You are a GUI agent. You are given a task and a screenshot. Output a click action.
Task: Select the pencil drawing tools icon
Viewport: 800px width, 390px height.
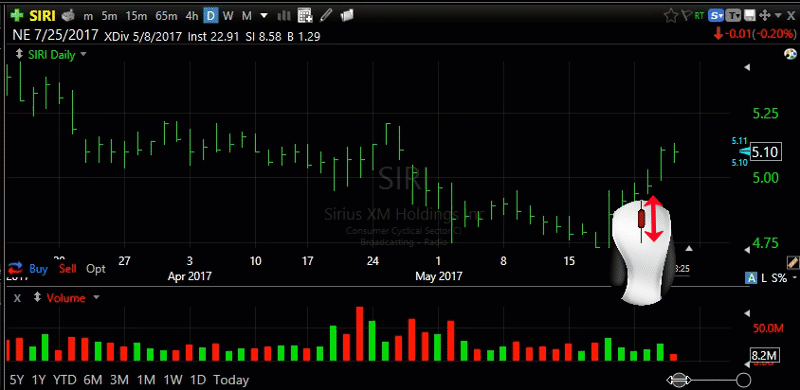coord(326,15)
